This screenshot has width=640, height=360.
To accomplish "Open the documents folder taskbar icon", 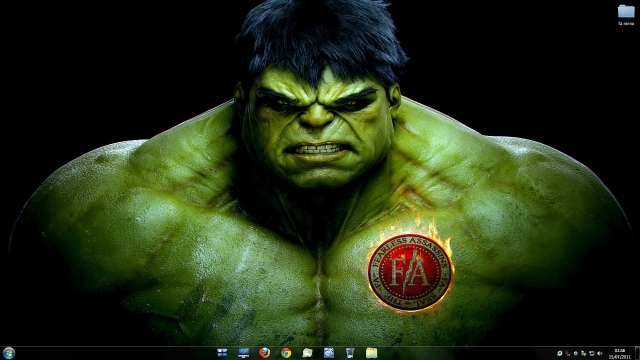I will point(307,353).
